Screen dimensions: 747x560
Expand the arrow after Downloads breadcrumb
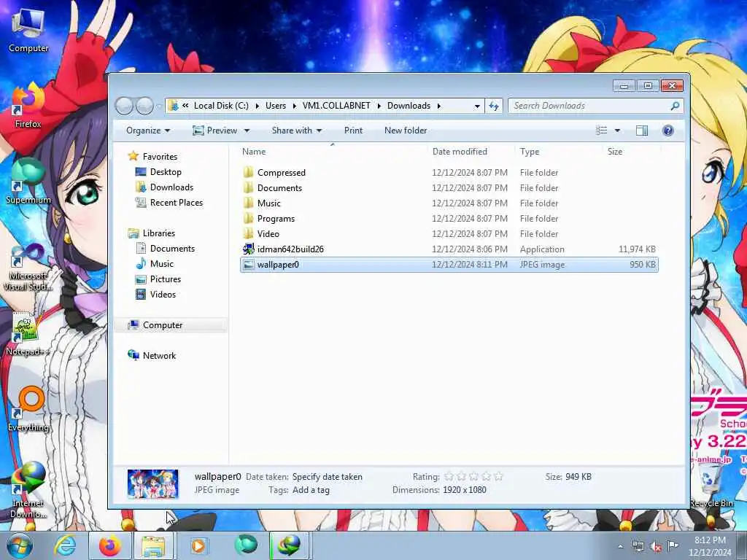tap(438, 106)
